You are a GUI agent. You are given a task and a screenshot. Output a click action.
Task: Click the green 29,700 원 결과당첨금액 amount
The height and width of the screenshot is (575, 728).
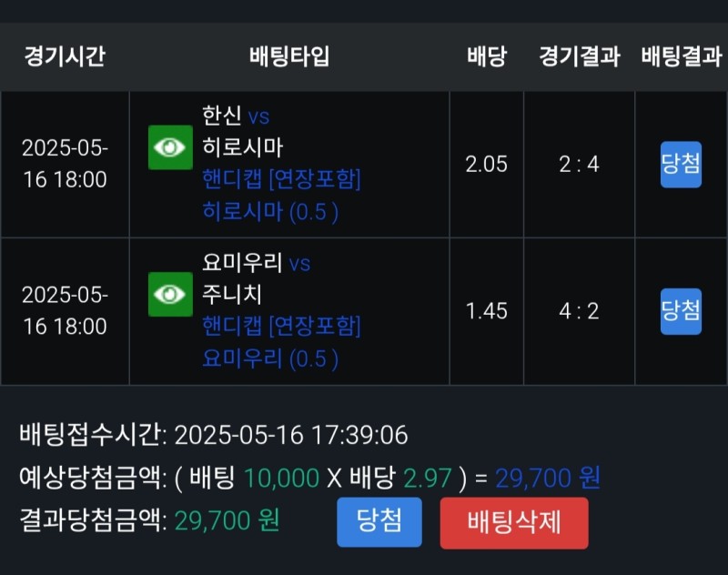point(227,520)
